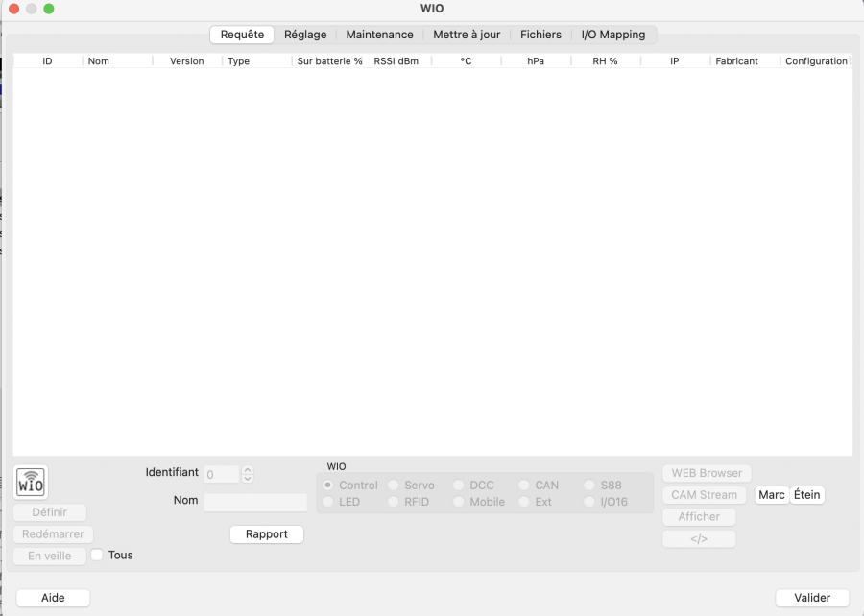Select the Servo radio button
Viewport: 864px width, 616px height.
pos(394,486)
